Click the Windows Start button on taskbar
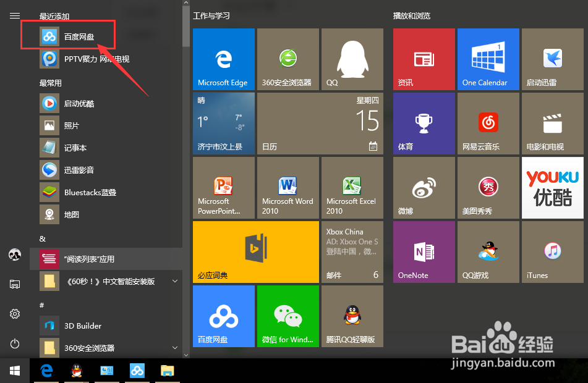588x383 pixels. [15, 371]
